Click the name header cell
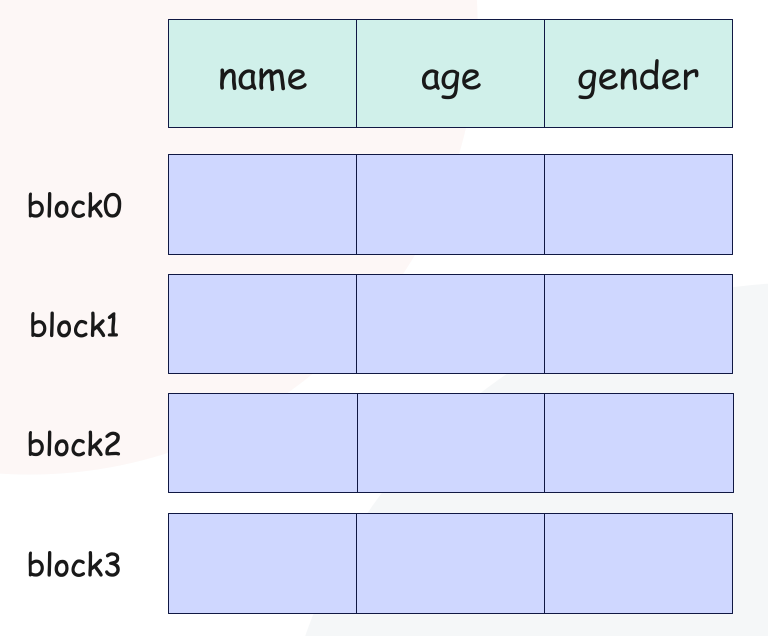Image resolution: width=768 pixels, height=636 pixels. 262,74
